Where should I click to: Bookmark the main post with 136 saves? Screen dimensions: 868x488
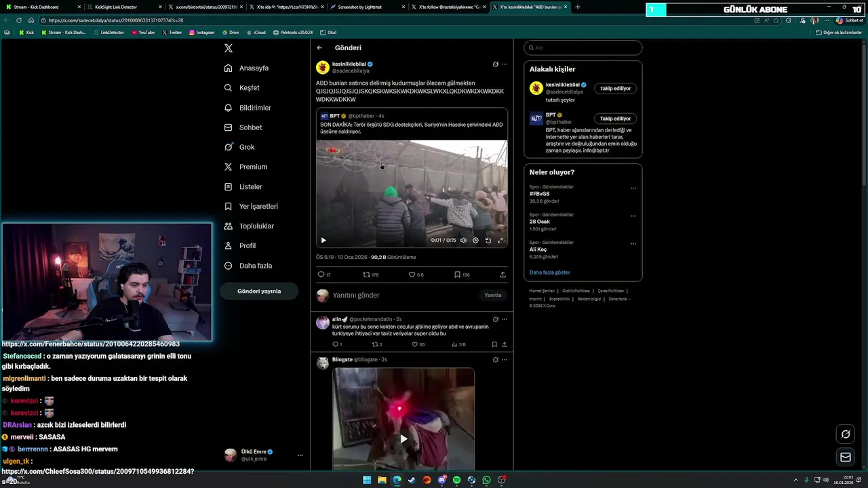[462, 274]
